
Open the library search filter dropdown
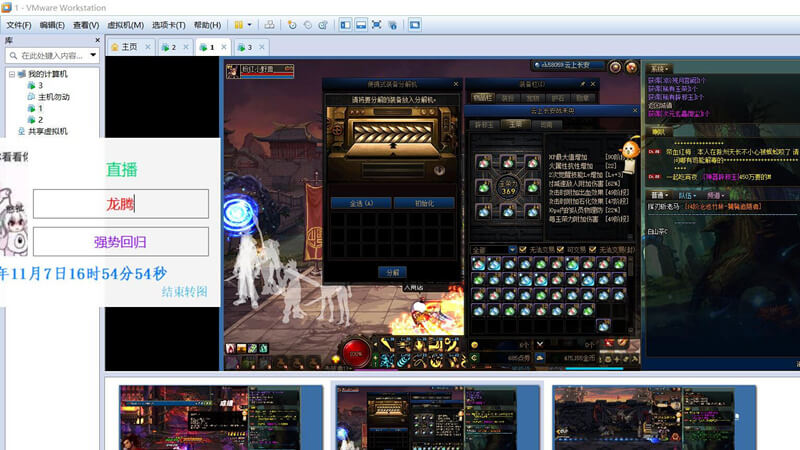[93, 55]
